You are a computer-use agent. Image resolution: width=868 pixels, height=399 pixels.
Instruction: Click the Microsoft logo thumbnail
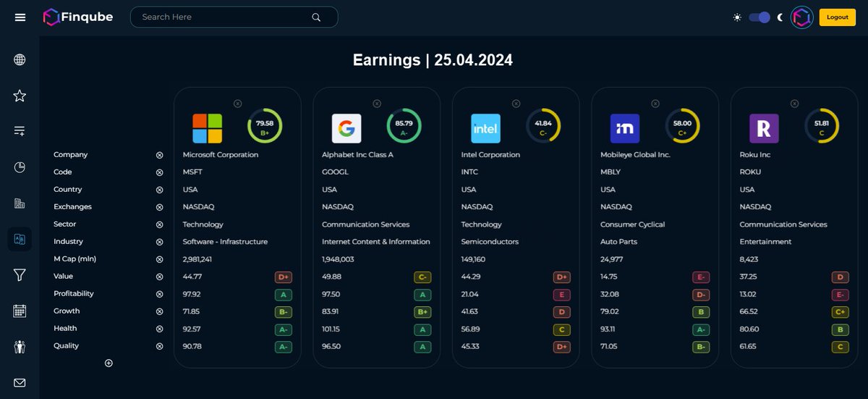point(208,128)
